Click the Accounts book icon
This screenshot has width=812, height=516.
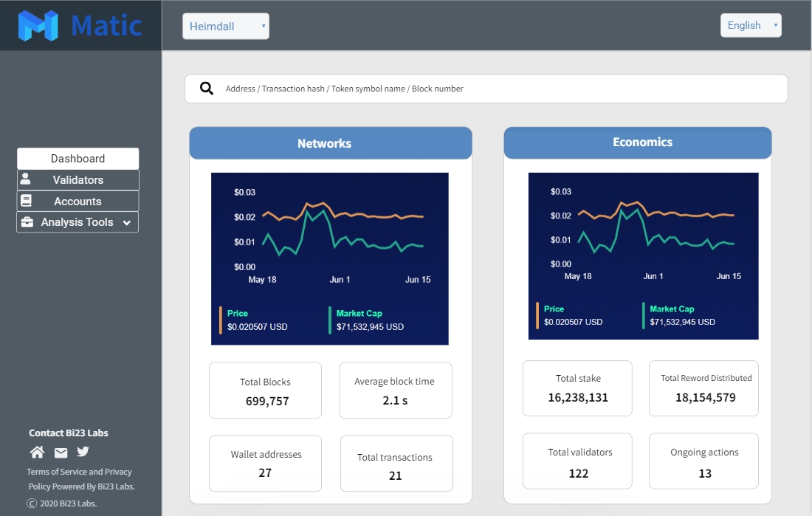click(x=26, y=201)
